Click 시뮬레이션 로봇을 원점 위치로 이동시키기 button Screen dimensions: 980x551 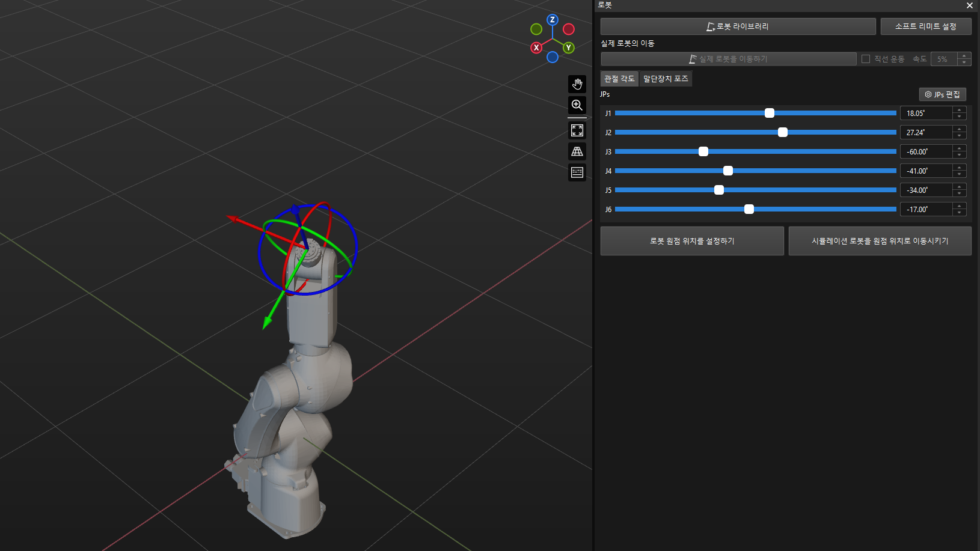click(880, 241)
